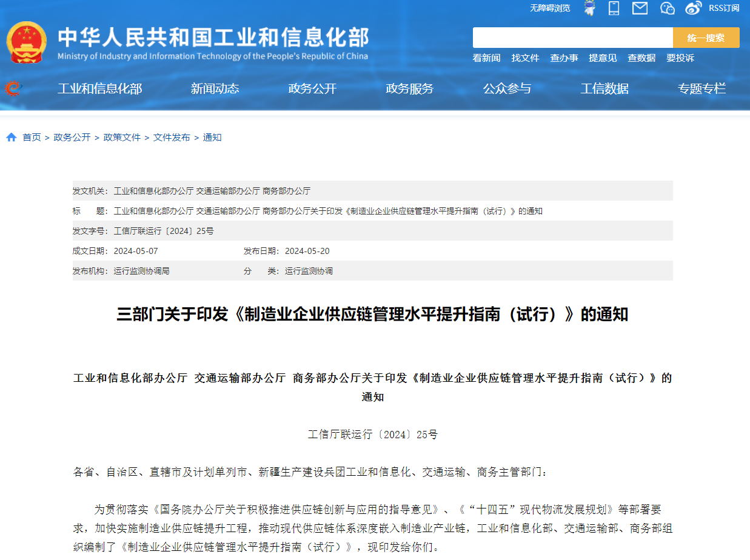The height and width of the screenshot is (560, 750).
Task: Click the robot assistant icon
Action: pyautogui.click(x=589, y=8)
